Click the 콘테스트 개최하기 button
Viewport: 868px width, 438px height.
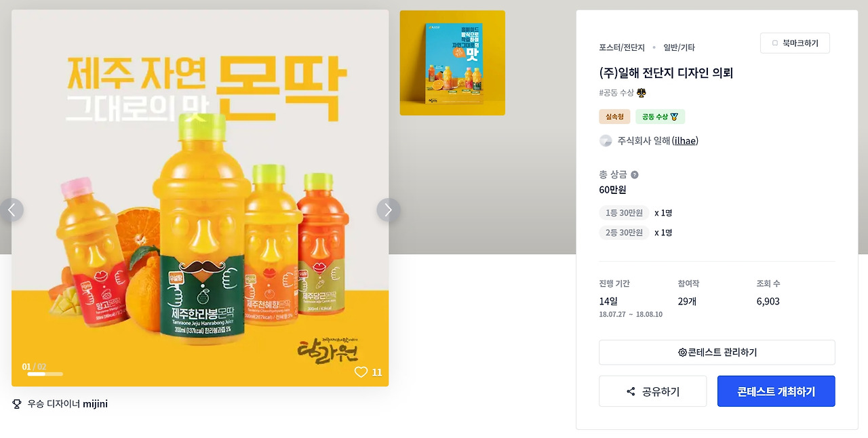click(776, 391)
